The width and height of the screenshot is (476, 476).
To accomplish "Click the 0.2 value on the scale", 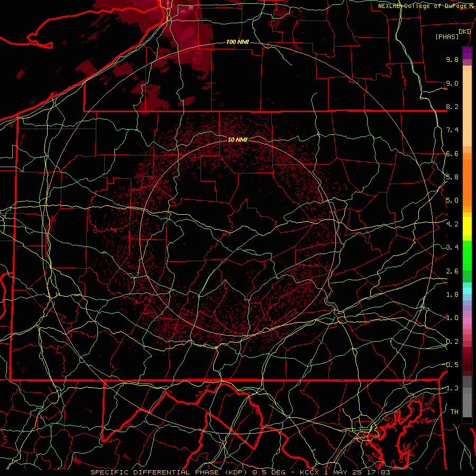I will pyautogui.click(x=452, y=342).
